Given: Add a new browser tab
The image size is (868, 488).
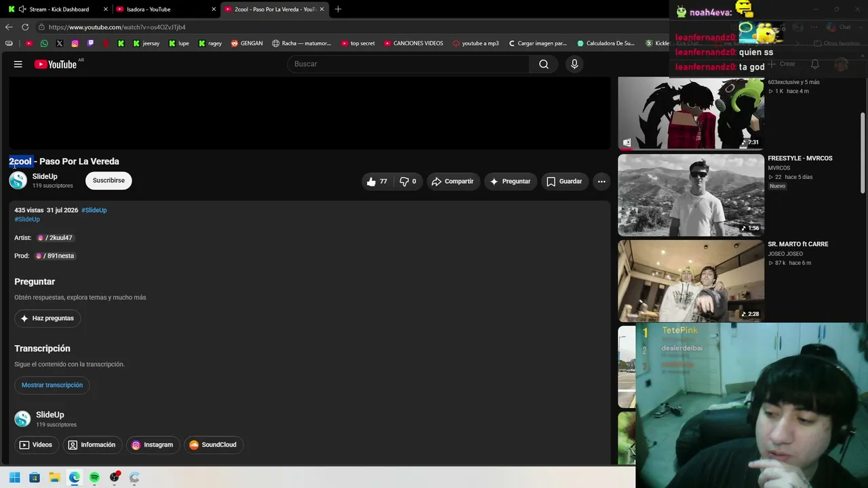Looking at the screenshot, I should click(x=338, y=9).
